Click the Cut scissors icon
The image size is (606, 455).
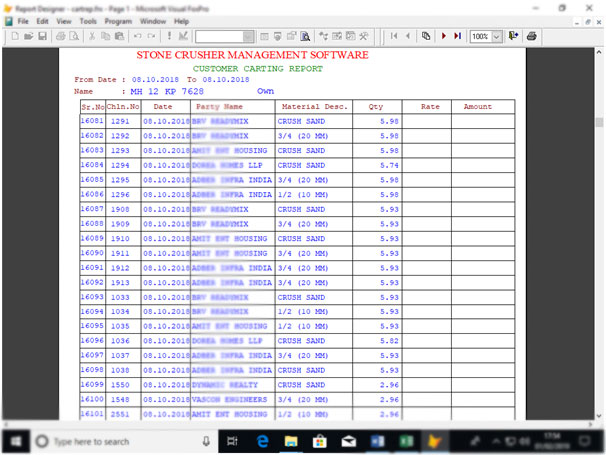click(92, 36)
